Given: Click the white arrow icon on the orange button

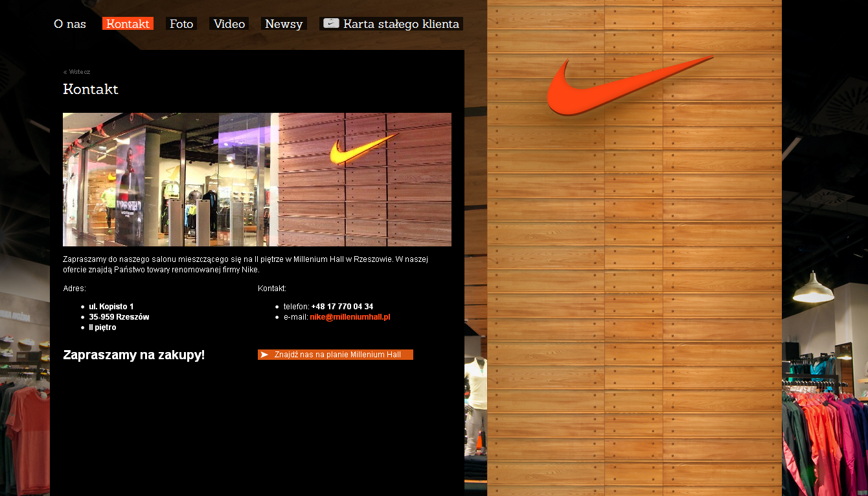Looking at the screenshot, I should 264,355.
